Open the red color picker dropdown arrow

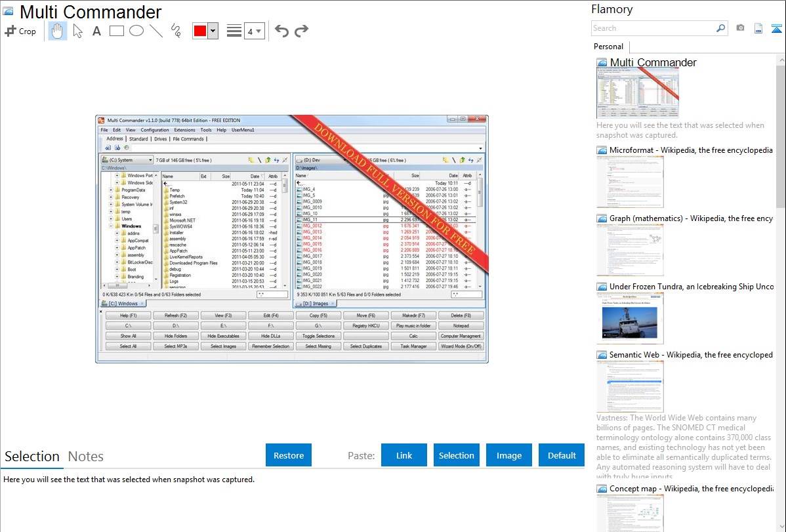(x=213, y=31)
